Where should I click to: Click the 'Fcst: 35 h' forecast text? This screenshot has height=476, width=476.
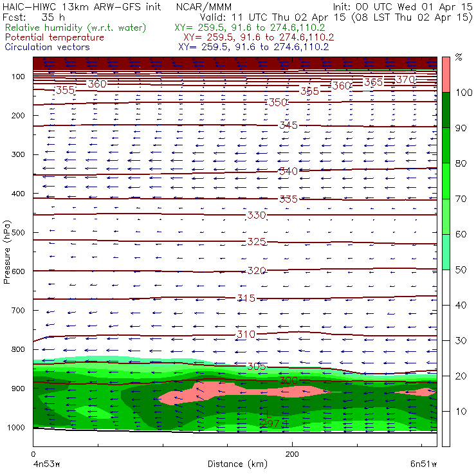click(33, 17)
